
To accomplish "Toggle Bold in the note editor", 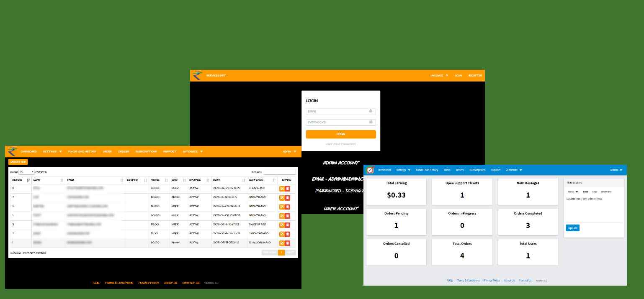I will [585, 192].
